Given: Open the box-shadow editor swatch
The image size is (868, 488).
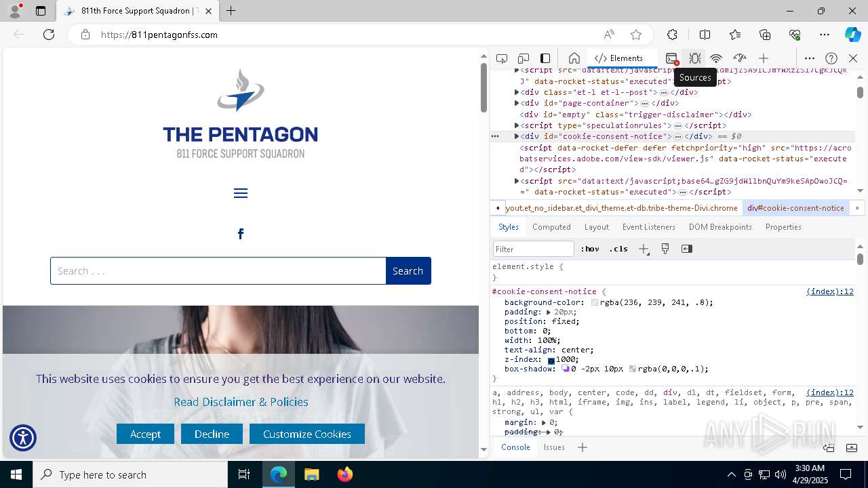Looking at the screenshot, I should [x=565, y=369].
